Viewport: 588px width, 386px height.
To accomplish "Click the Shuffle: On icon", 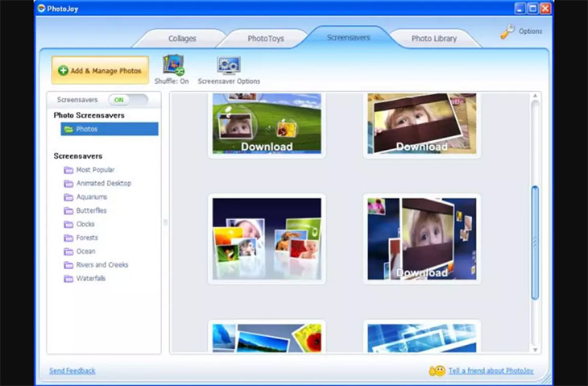I will 173,65.
